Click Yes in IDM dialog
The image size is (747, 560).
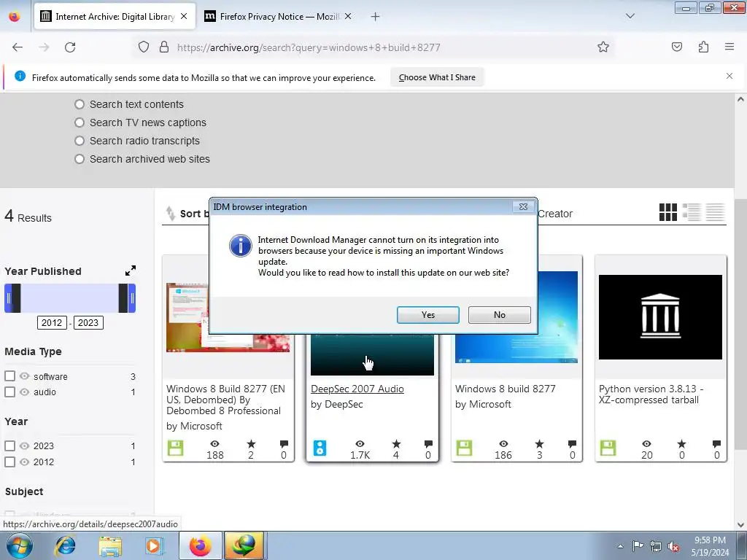point(427,315)
